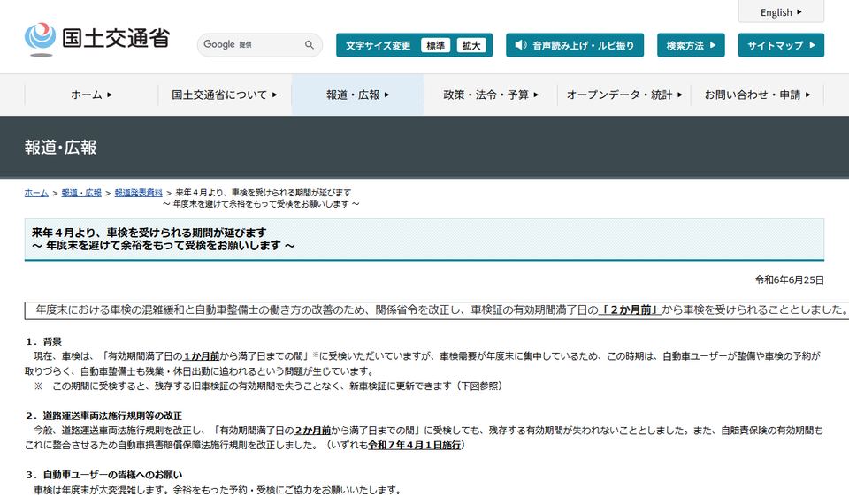Click breadcrumb link 報道発表資料
Viewport: 849px width, 504px height.
[138, 193]
